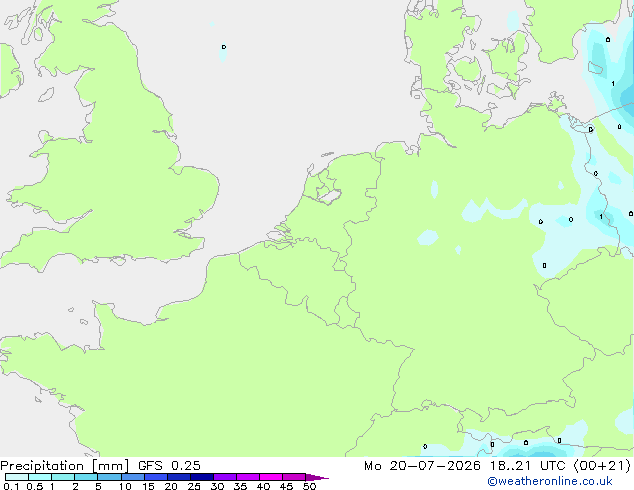The height and width of the screenshot is (490, 634).
Task: Click the 'Precipitation [mm]' title text
Action: 64,466
